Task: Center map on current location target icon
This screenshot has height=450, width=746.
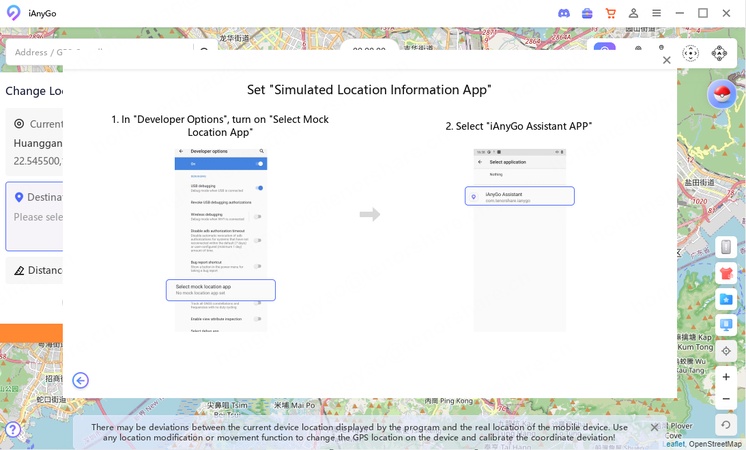Action: [x=726, y=351]
